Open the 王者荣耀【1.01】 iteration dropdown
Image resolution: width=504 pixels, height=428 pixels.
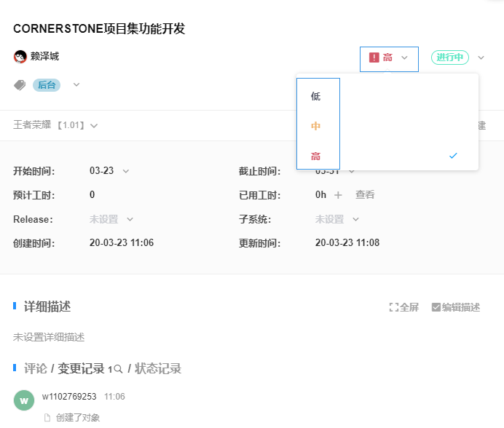tap(55, 125)
